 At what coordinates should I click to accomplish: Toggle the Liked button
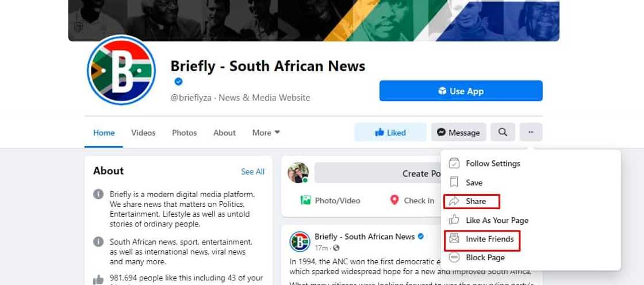click(x=390, y=132)
